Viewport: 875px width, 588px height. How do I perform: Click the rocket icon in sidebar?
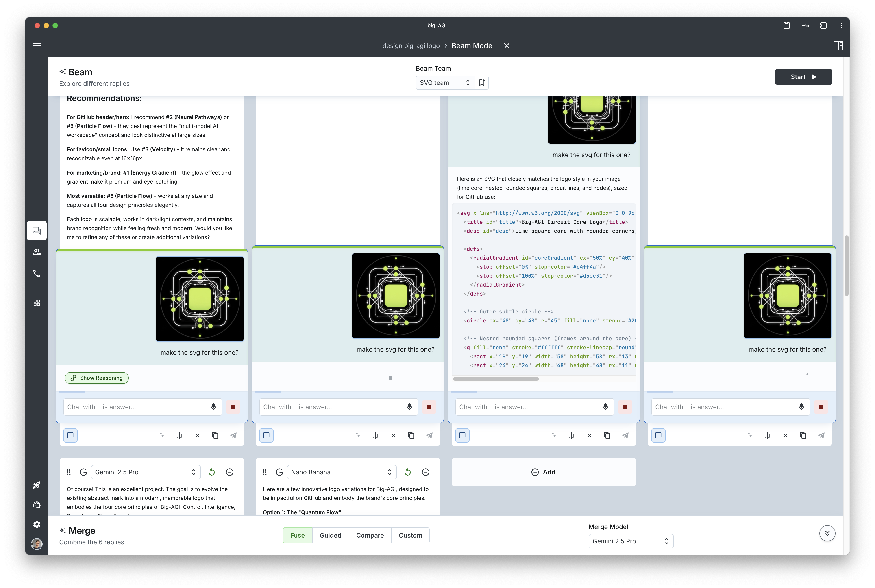point(37,485)
